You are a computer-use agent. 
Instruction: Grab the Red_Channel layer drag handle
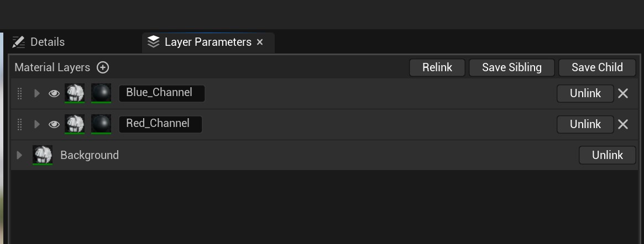coord(19,124)
